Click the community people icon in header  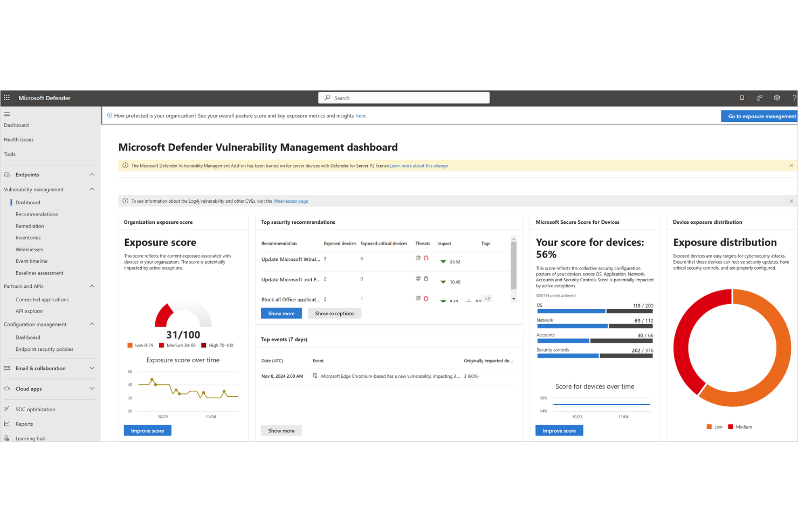(759, 98)
